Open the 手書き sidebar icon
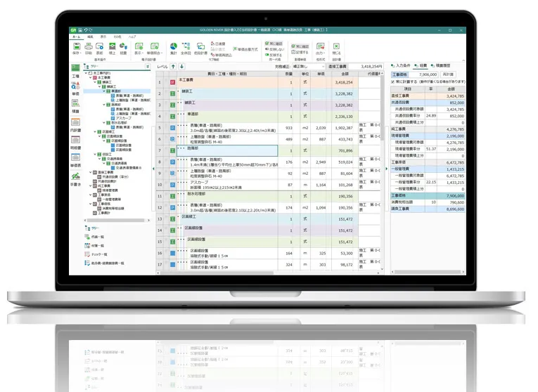Viewport: 538px width, 392px height. tap(75, 178)
